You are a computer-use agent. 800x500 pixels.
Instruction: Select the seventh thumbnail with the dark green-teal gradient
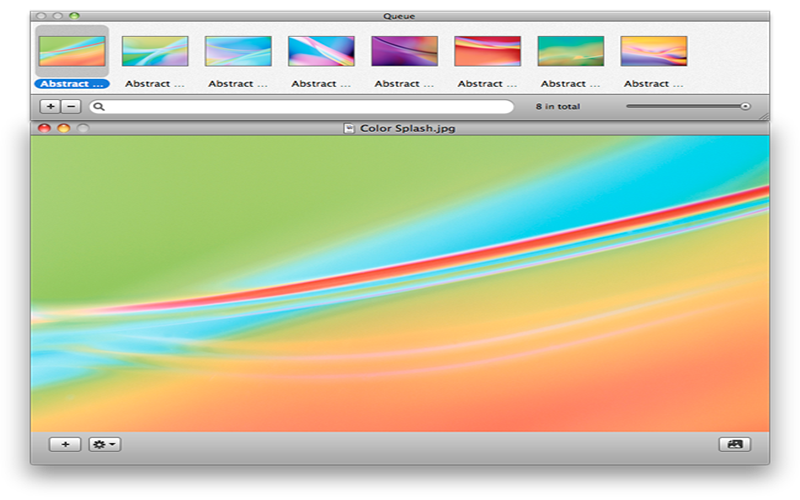pyautogui.click(x=571, y=51)
